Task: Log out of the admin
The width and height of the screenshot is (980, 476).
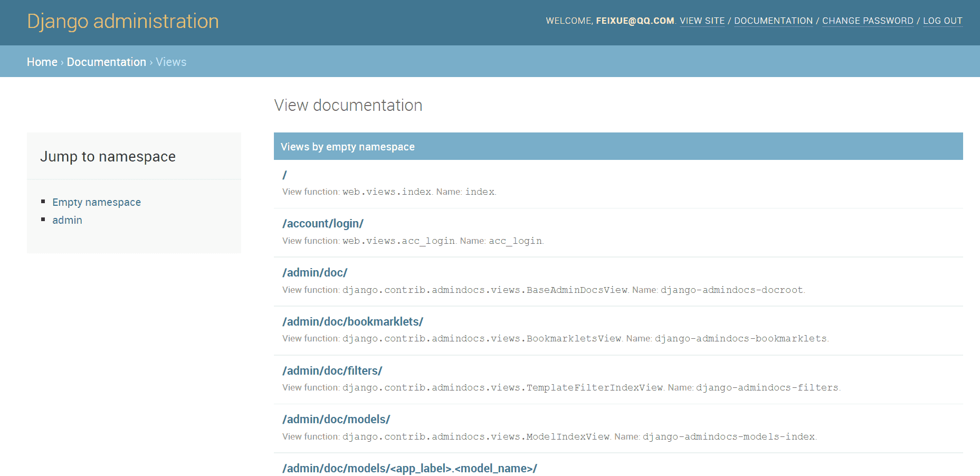Action: point(943,21)
